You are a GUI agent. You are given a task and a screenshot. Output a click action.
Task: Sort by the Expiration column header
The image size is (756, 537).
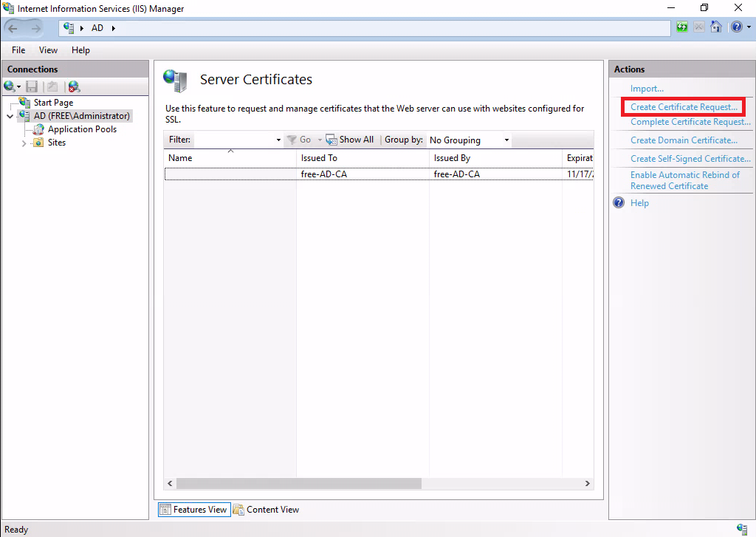click(577, 158)
